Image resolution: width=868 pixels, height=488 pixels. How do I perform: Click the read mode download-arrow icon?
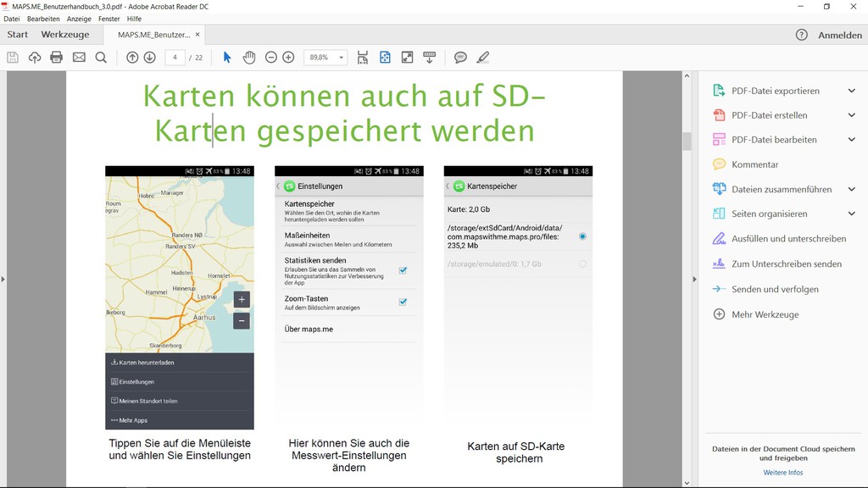tap(430, 57)
